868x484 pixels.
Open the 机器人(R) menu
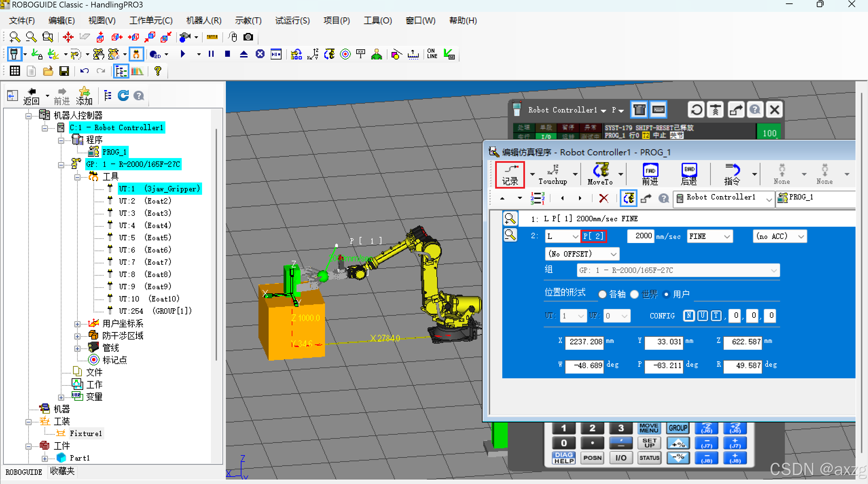point(204,21)
